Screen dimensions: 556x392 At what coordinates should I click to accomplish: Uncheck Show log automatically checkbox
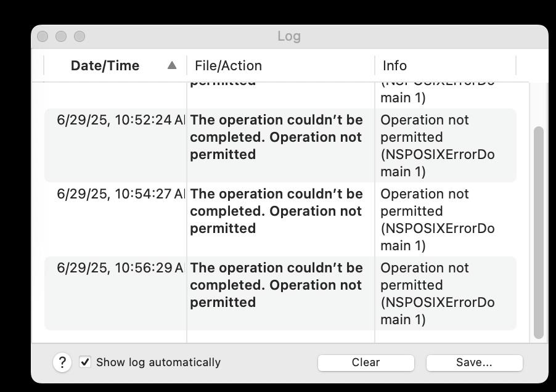[85, 362]
